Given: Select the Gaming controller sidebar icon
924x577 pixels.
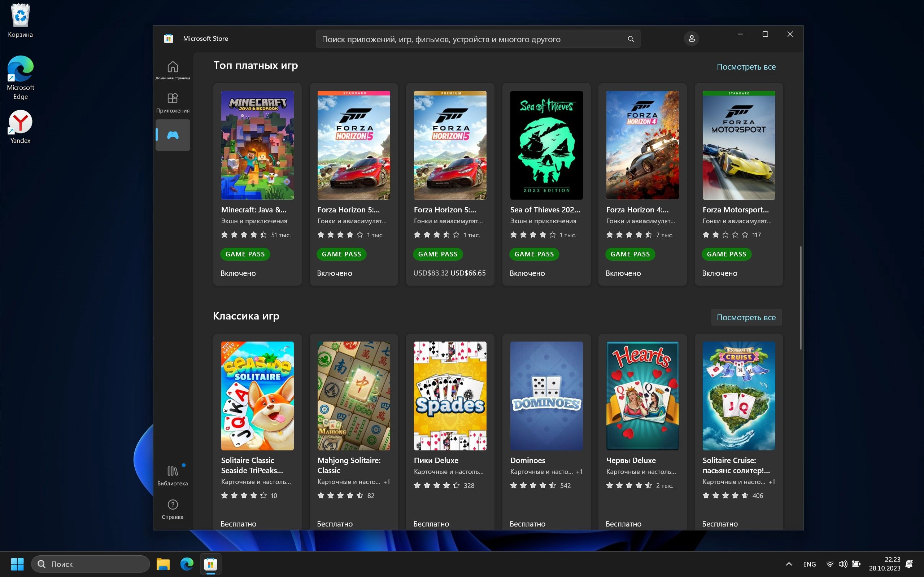Looking at the screenshot, I should (x=173, y=135).
